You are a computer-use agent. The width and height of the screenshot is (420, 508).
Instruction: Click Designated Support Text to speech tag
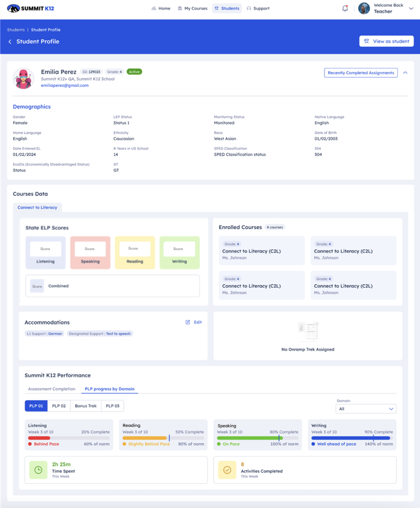100,334
